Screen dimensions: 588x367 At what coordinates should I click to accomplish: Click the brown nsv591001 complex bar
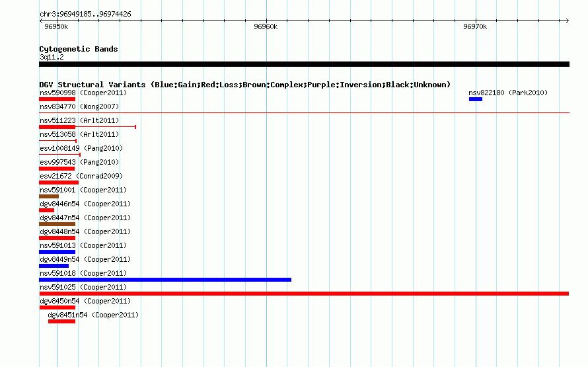click(x=49, y=196)
